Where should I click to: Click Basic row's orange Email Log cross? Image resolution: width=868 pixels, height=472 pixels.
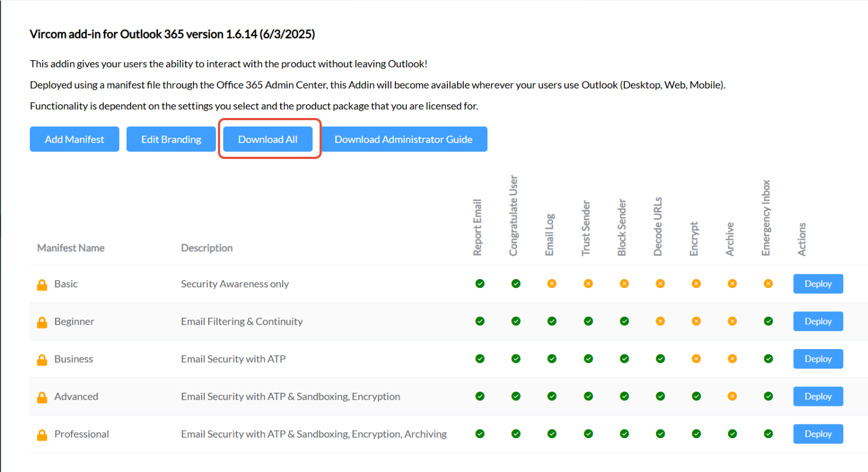[x=552, y=284]
